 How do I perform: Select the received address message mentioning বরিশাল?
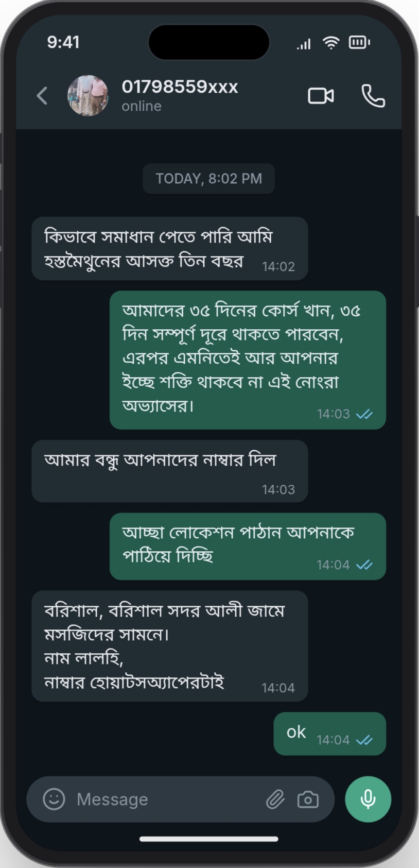[x=169, y=646]
